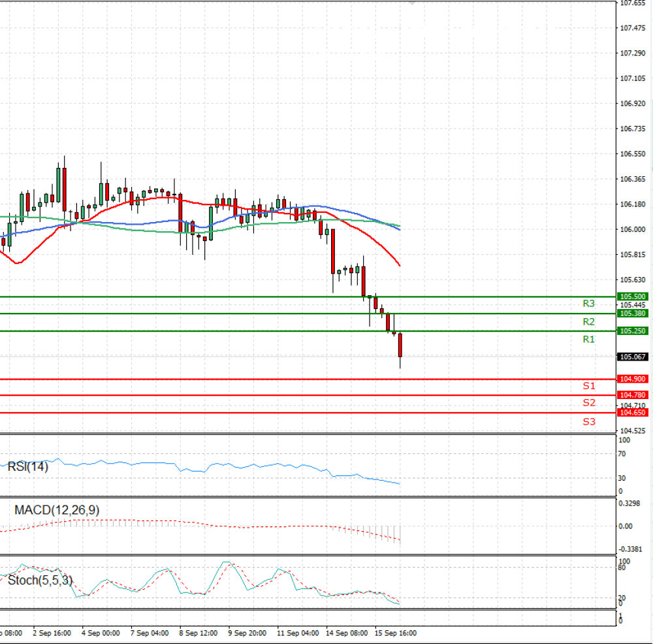Click the 0.3298 MACD scale value
Screen dimensions: 653x644
(629, 503)
